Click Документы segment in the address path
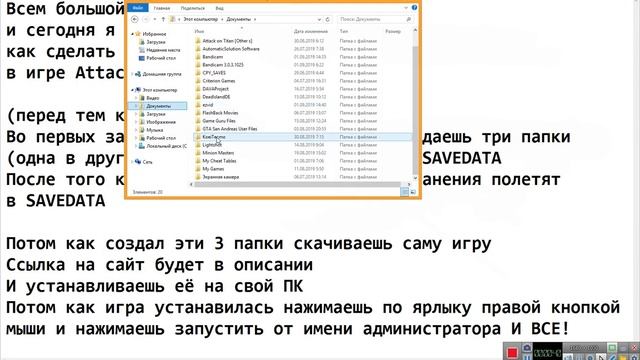 tap(238, 19)
